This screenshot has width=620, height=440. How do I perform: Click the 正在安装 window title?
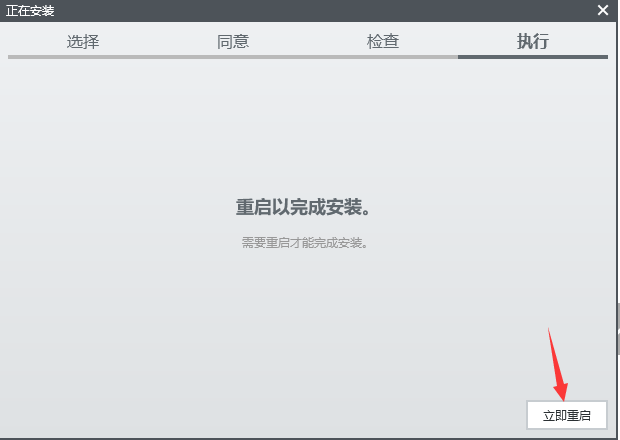(30, 11)
